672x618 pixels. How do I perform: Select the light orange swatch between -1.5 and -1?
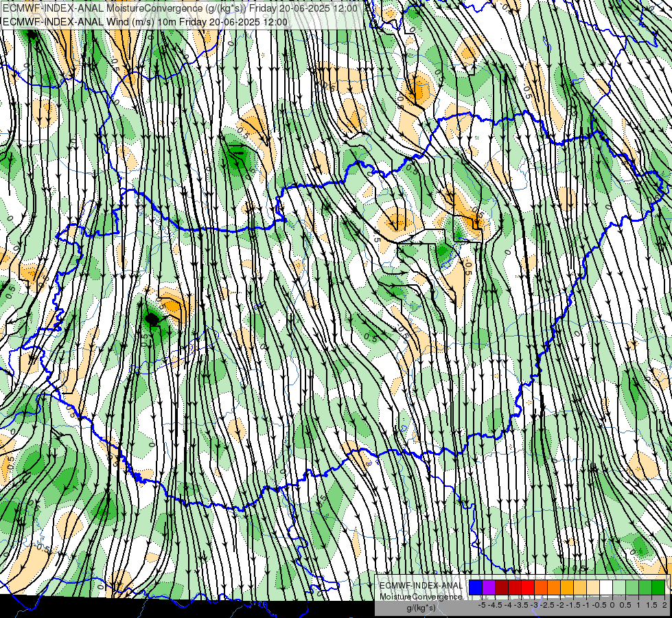(580, 588)
